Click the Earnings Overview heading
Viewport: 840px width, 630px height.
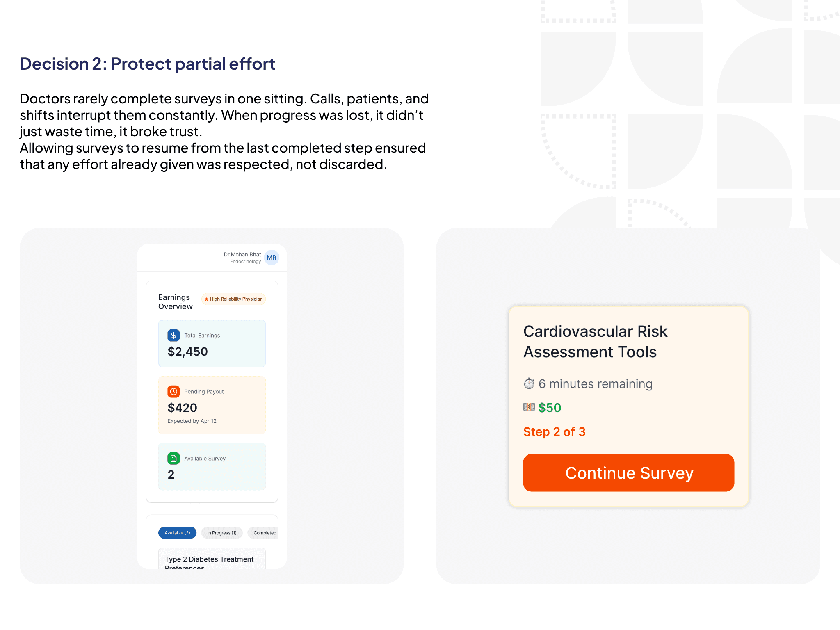tap(175, 302)
